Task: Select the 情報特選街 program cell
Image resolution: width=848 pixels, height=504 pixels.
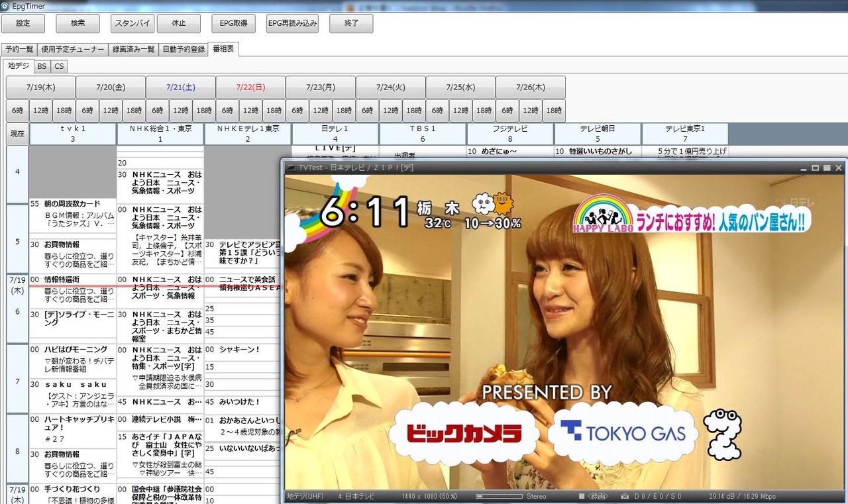Action: [73, 291]
